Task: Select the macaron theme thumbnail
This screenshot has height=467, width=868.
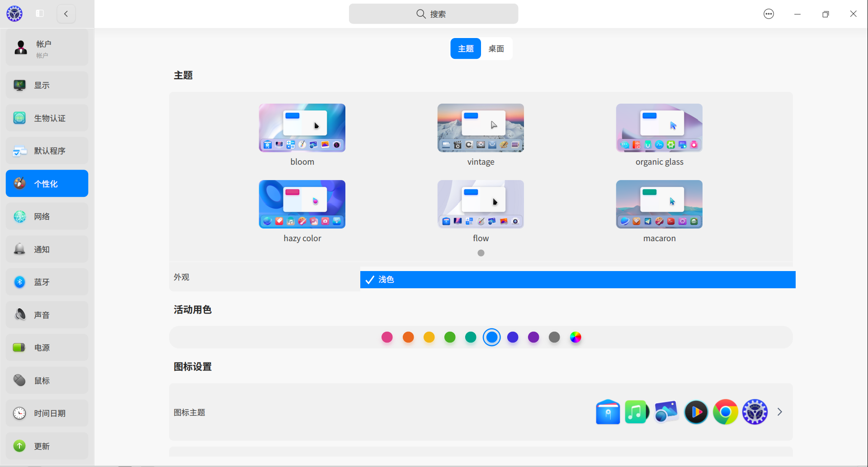Action: 659,204
